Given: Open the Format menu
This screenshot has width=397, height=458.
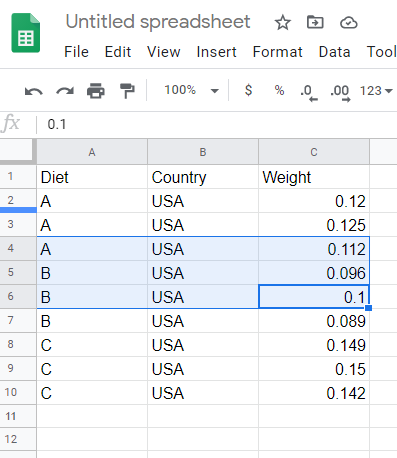Looking at the screenshot, I should click(x=277, y=52).
